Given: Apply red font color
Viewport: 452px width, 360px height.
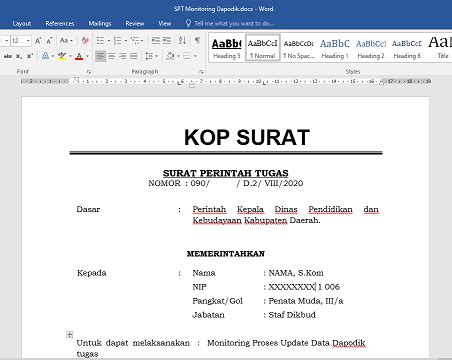Looking at the screenshot, I should pyautogui.click(x=79, y=56).
